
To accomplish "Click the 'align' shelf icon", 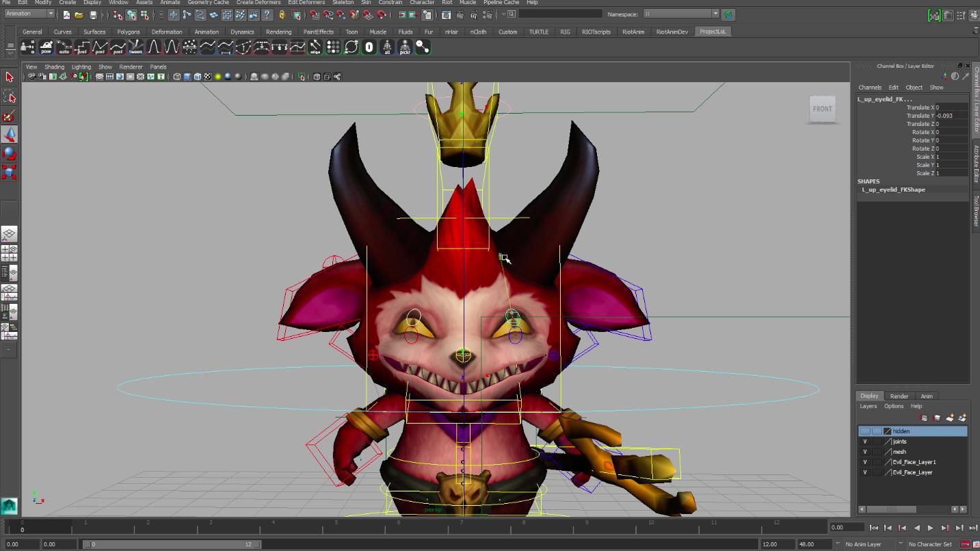I will click(315, 47).
